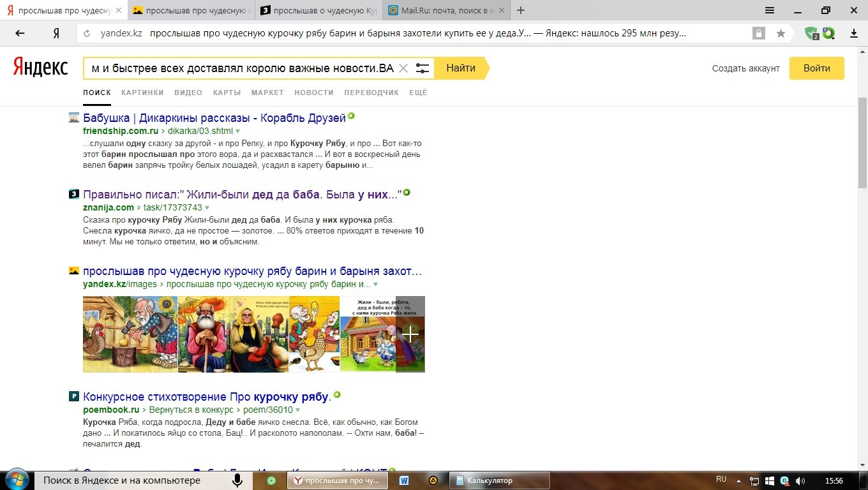868x490 pixels.
Task: Click the Создать аккаунт link
Action: [x=746, y=68]
